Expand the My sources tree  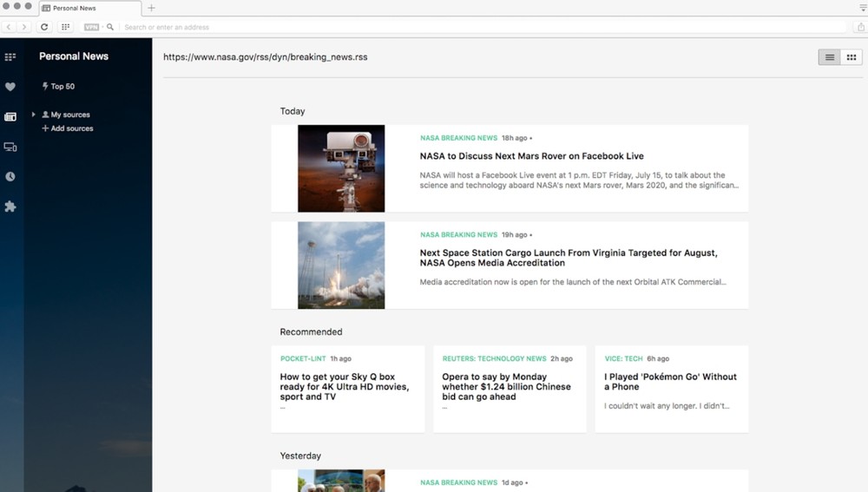(34, 115)
